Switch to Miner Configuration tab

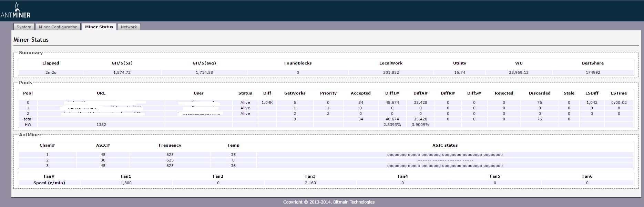point(58,27)
